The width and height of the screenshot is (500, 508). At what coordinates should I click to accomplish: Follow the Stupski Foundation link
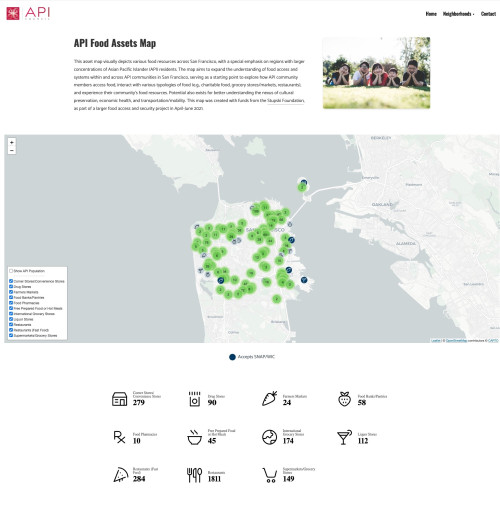pyautogui.click(x=286, y=100)
